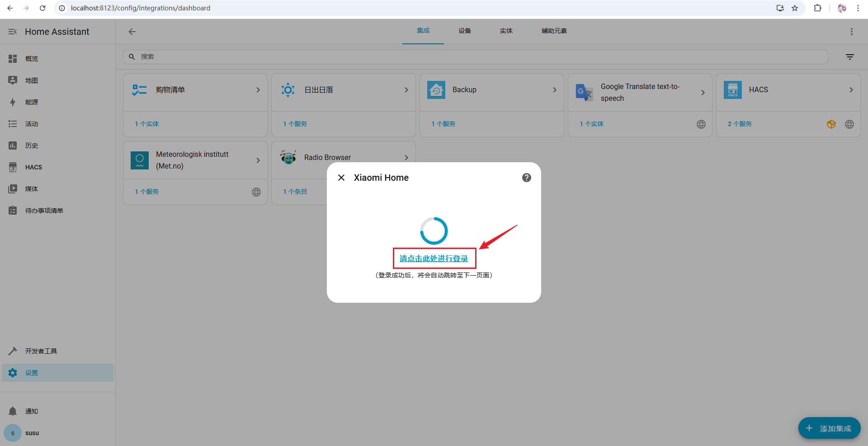Open 通知 notifications bell
868x446 pixels.
tap(13, 411)
